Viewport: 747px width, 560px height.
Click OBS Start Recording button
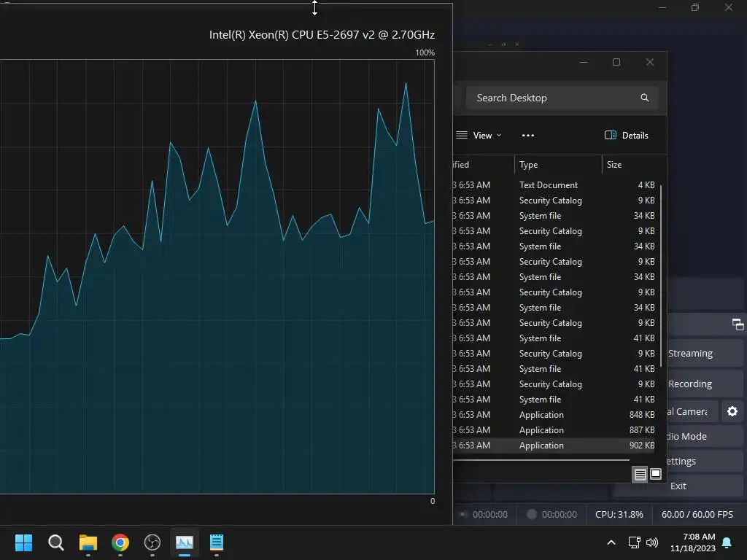[x=705, y=384]
